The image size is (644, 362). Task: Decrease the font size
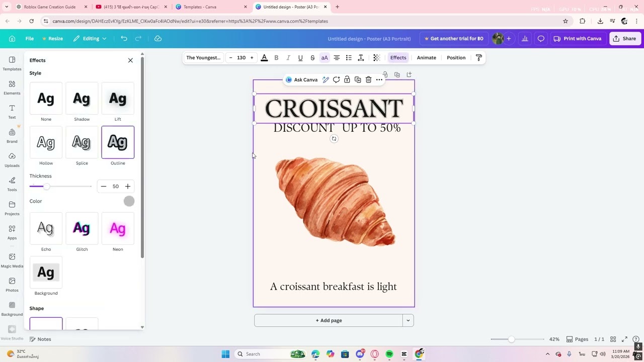coord(231,58)
